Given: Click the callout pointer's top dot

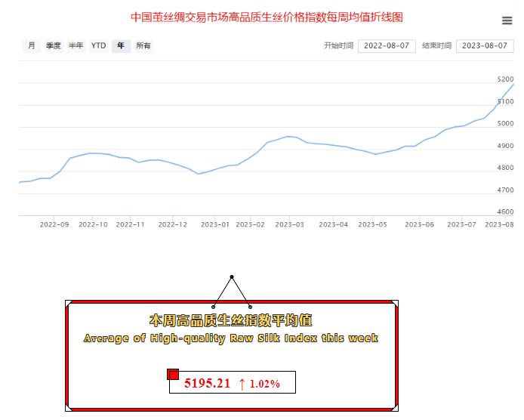Looking at the screenshot, I should pos(232,277).
